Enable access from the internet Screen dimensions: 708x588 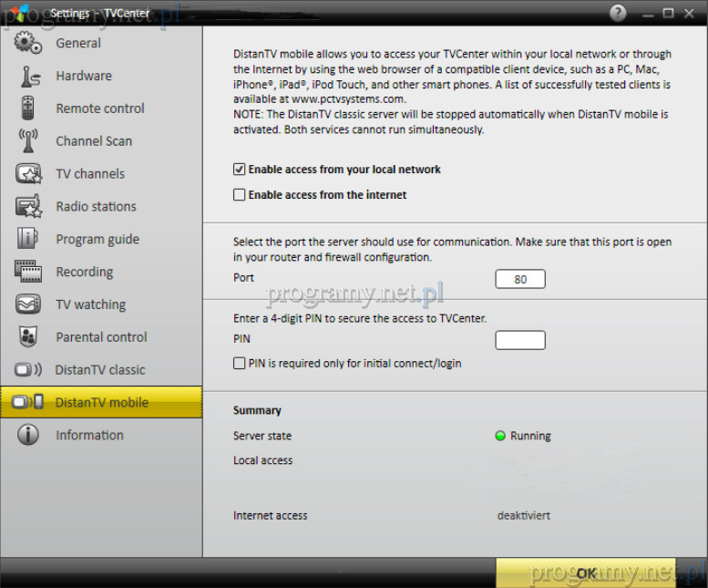(x=240, y=195)
